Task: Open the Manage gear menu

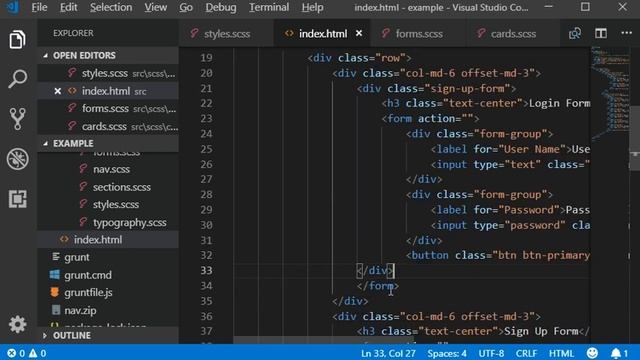Action: 17,324
